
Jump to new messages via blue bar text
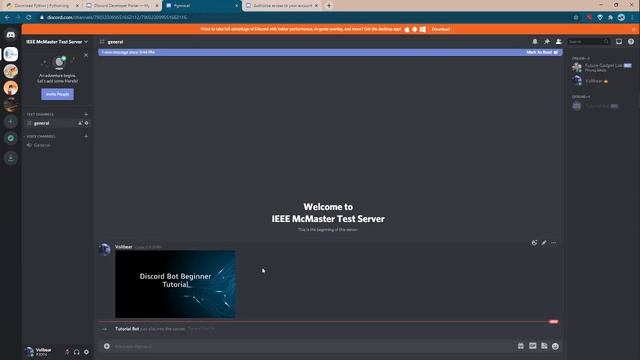click(x=128, y=52)
